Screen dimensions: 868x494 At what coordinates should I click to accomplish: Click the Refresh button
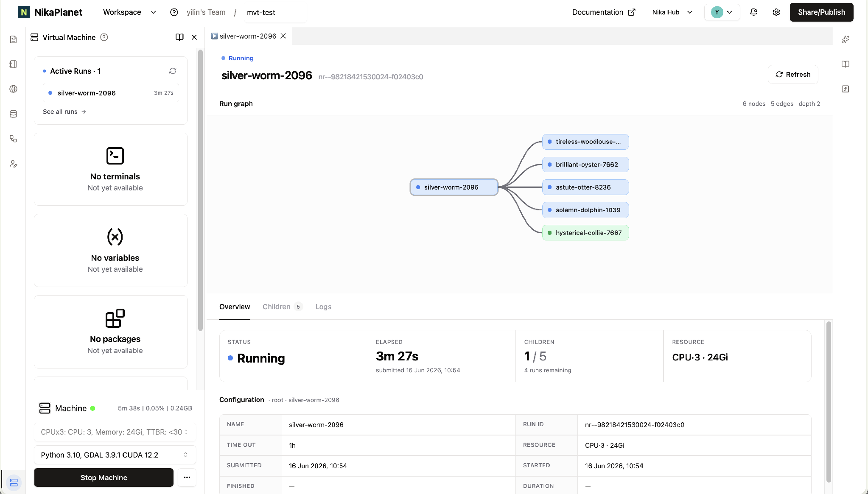[793, 75]
